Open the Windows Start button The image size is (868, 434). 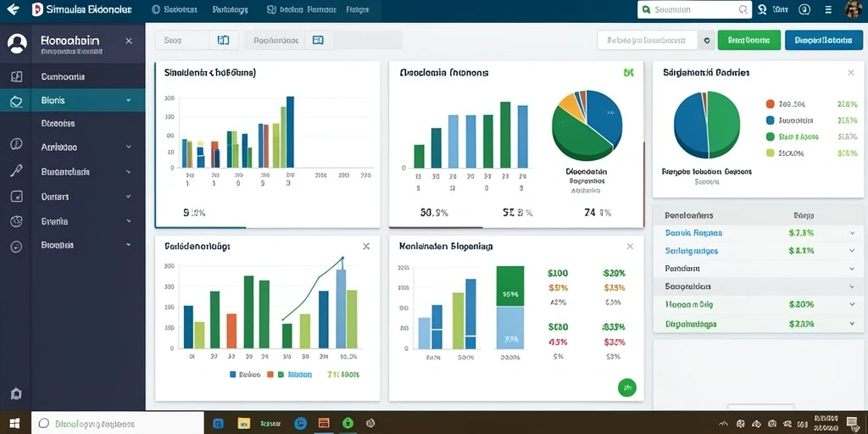click(15, 424)
